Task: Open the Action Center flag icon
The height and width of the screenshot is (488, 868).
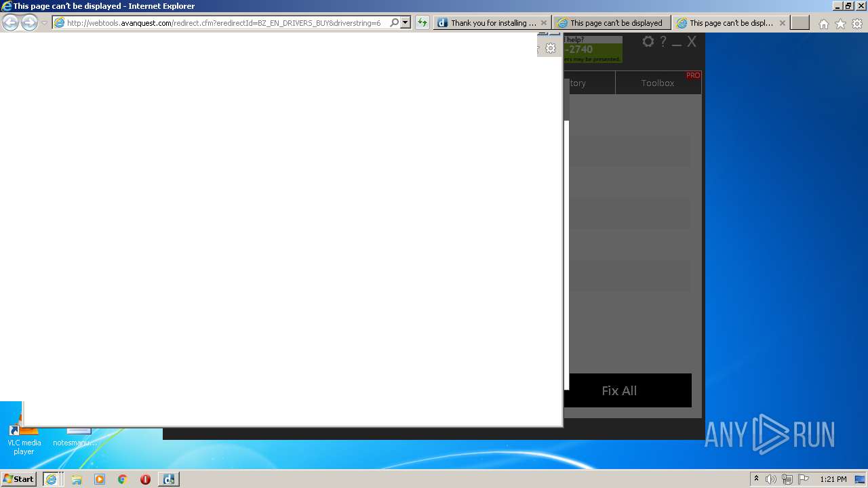Action: click(x=804, y=479)
